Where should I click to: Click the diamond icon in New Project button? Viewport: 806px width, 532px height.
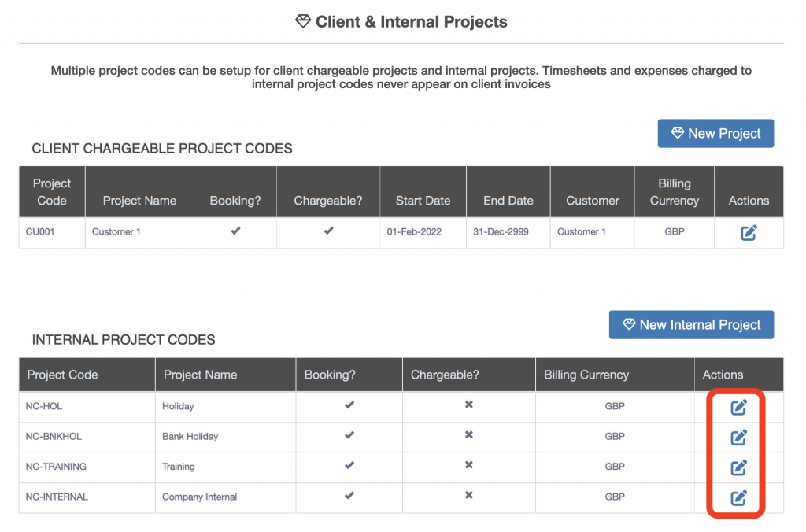coord(677,134)
